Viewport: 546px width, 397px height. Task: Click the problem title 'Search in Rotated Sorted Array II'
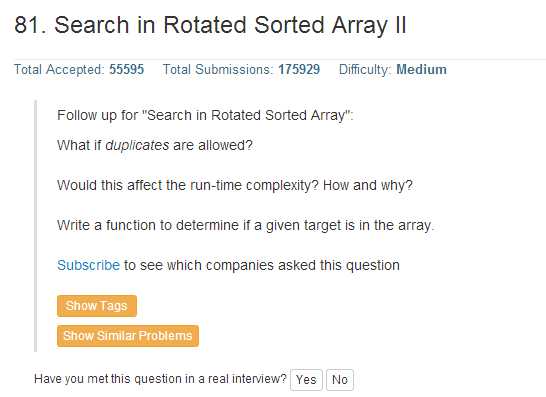tap(230, 25)
